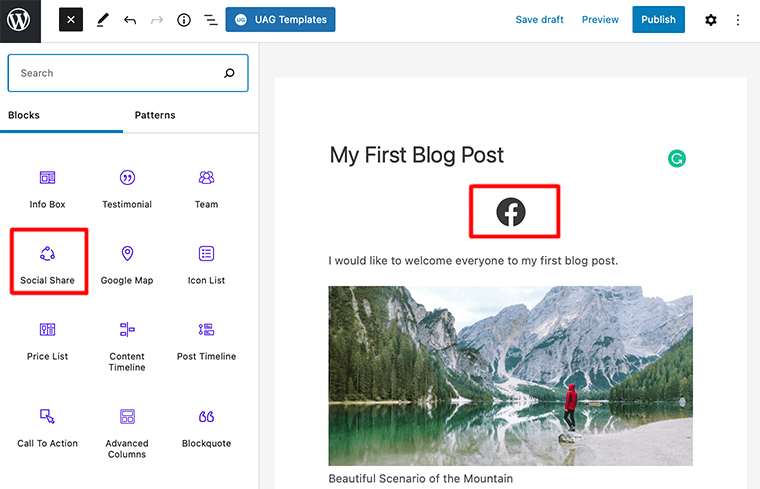
Task: Add the Testimonial block
Action: pyautogui.click(x=127, y=186)
